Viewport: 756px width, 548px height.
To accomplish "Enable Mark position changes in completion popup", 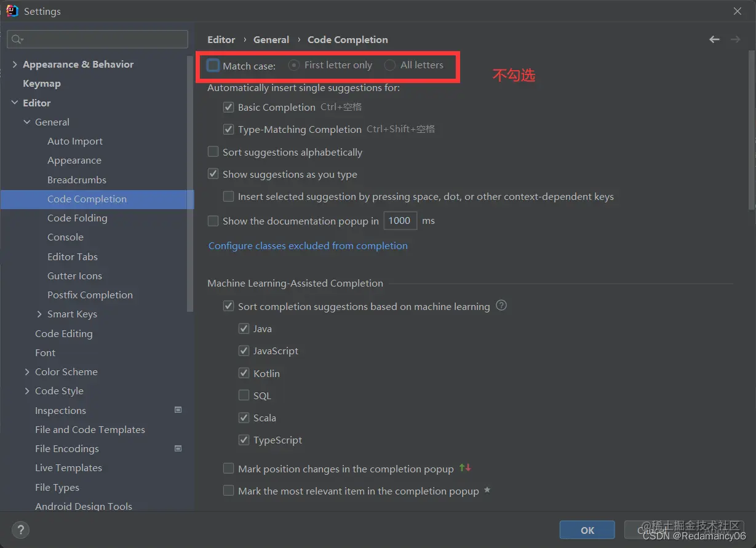I will [x=228, y=469].
